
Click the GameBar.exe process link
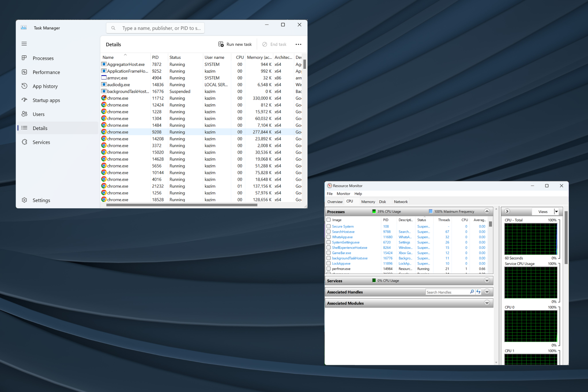click(x=341, y=253)
